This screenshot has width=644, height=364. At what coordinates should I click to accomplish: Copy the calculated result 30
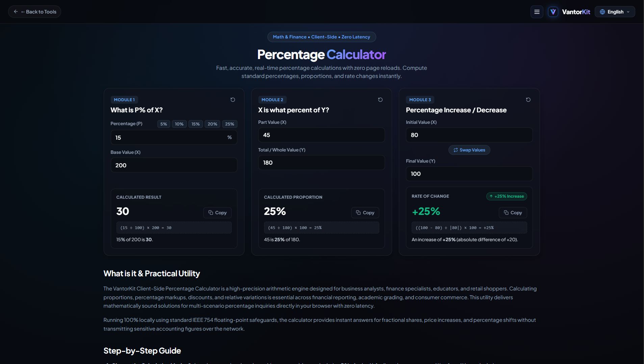(x=217, y=213)
